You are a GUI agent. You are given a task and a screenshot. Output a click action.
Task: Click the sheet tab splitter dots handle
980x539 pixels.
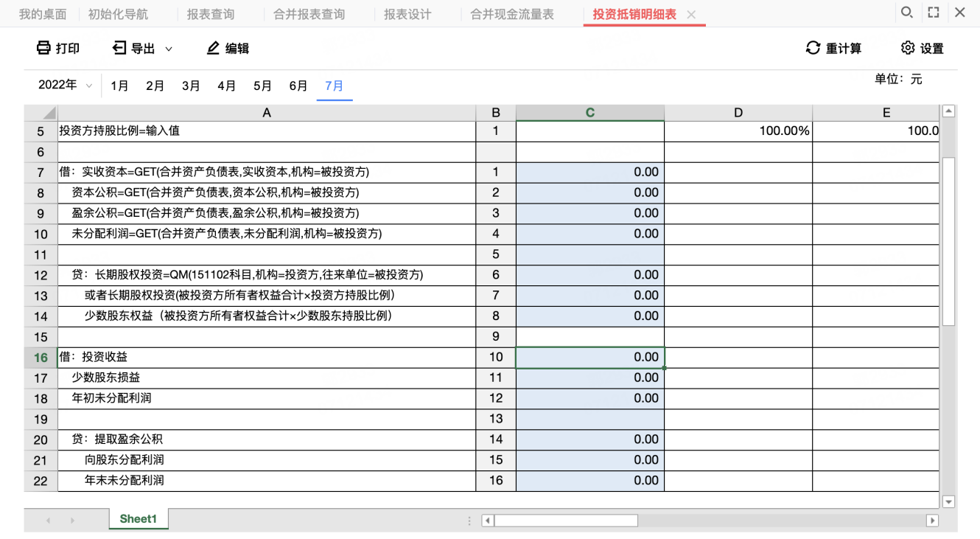(469, 521)
